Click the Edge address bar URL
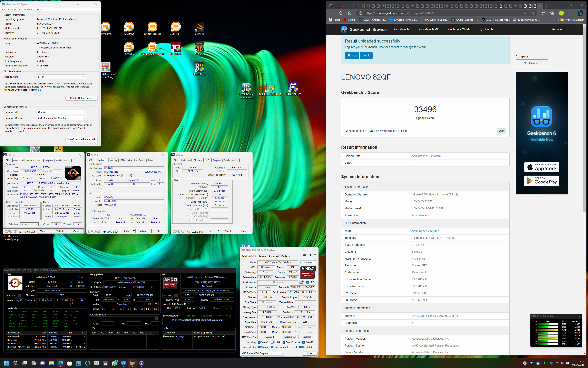This screenshot has height=368, width=588. tap(399, 13)
